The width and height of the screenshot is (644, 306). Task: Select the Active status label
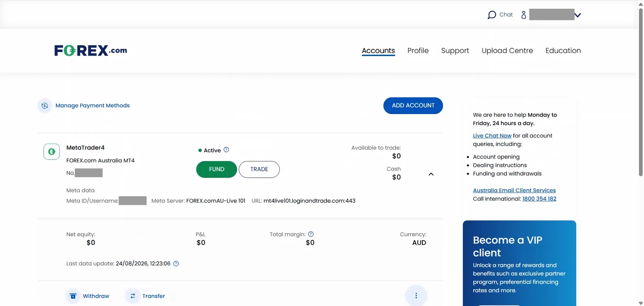click(212, 150)
